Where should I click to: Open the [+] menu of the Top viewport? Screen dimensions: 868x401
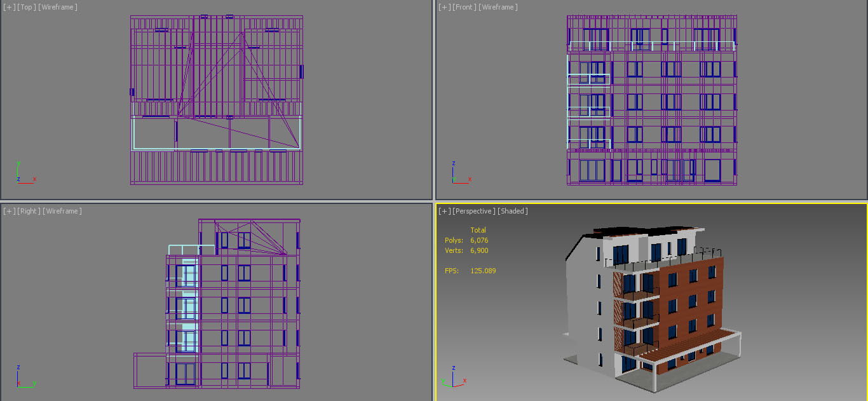pyautogui.click(x=9, y=7)
